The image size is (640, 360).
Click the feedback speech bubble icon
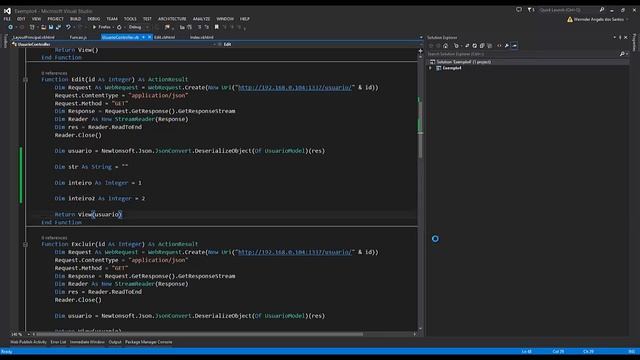tap(519, 10)
